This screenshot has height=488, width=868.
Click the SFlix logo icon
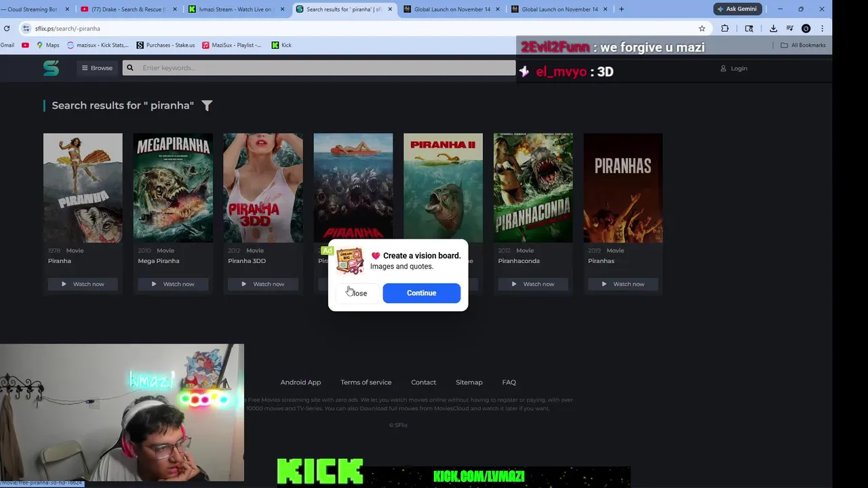[51, 68]
